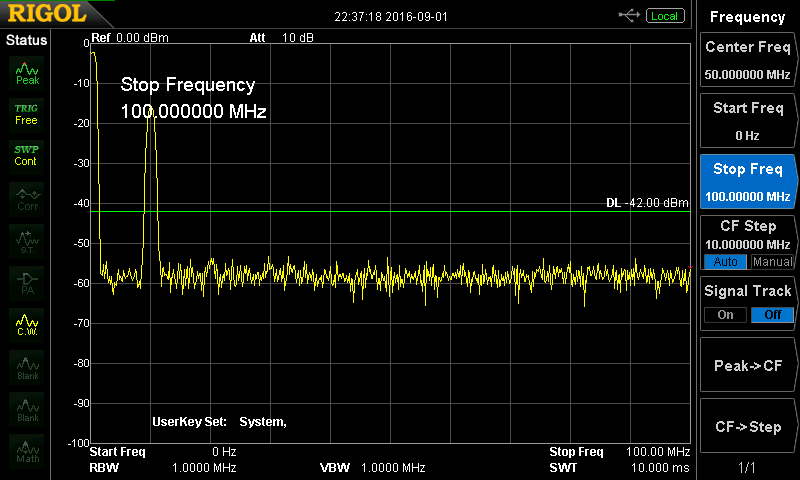Click the SWT 10.000 ms readout

619,468
